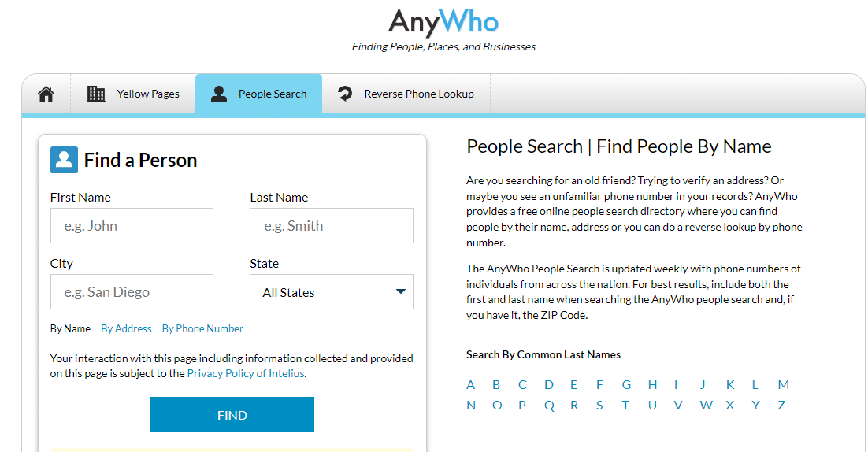Screen dimensions: 868x452
Task: Open the All States dropdown
Action: [331, 292]
